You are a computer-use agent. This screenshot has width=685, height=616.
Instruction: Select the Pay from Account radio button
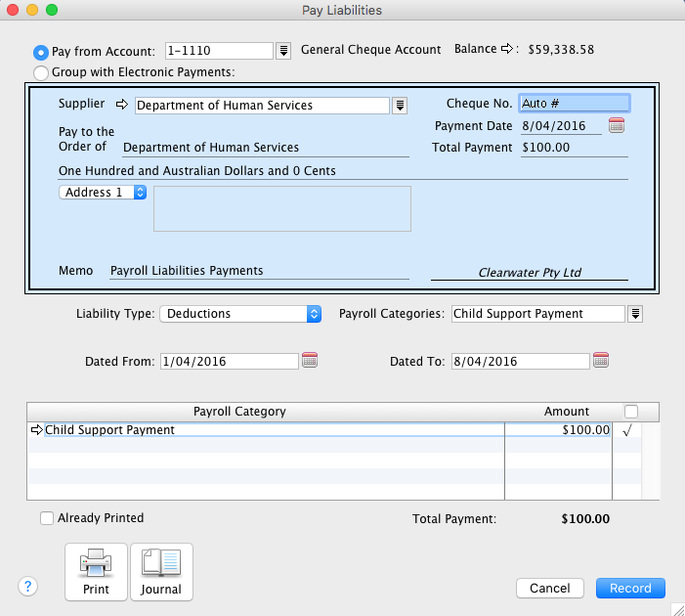click(41, 52)
